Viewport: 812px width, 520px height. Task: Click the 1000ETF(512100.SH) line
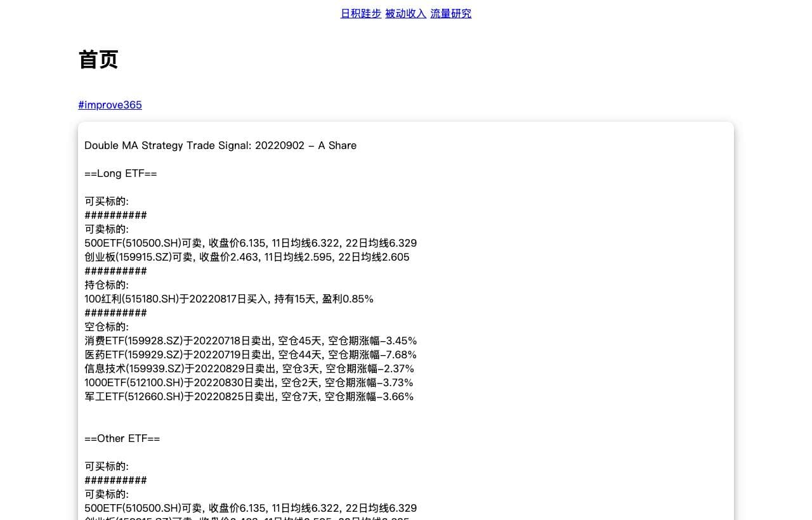249,382
